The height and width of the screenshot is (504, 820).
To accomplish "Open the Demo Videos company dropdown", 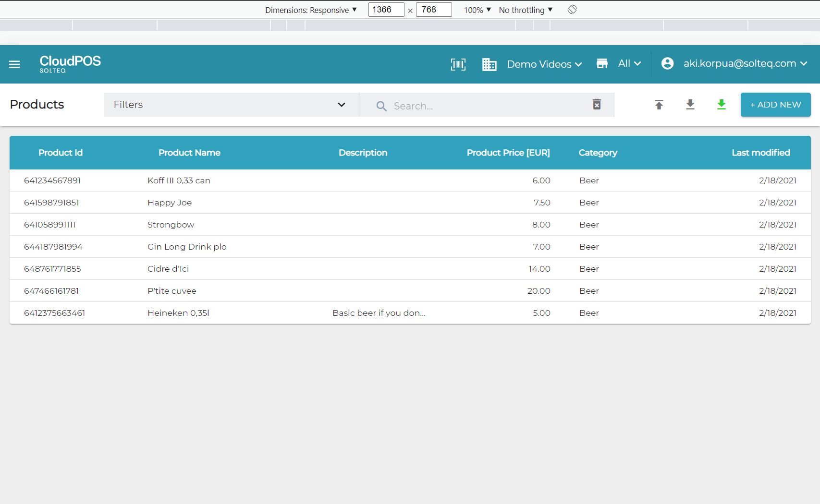I will (544, 64).
